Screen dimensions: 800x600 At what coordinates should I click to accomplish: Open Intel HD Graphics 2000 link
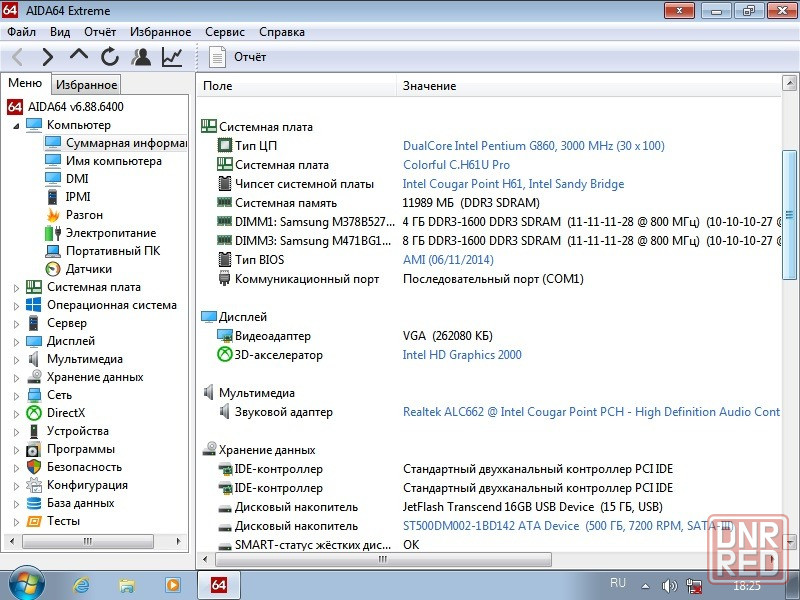point(462,355)
